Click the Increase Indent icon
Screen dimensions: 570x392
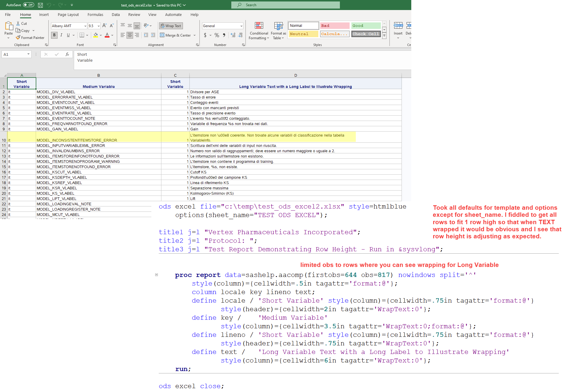[153, 35]
